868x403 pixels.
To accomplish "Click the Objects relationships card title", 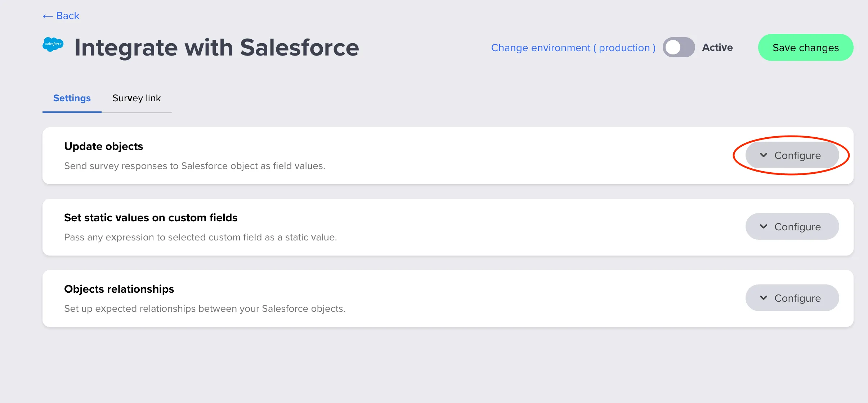I will point(119,289).
